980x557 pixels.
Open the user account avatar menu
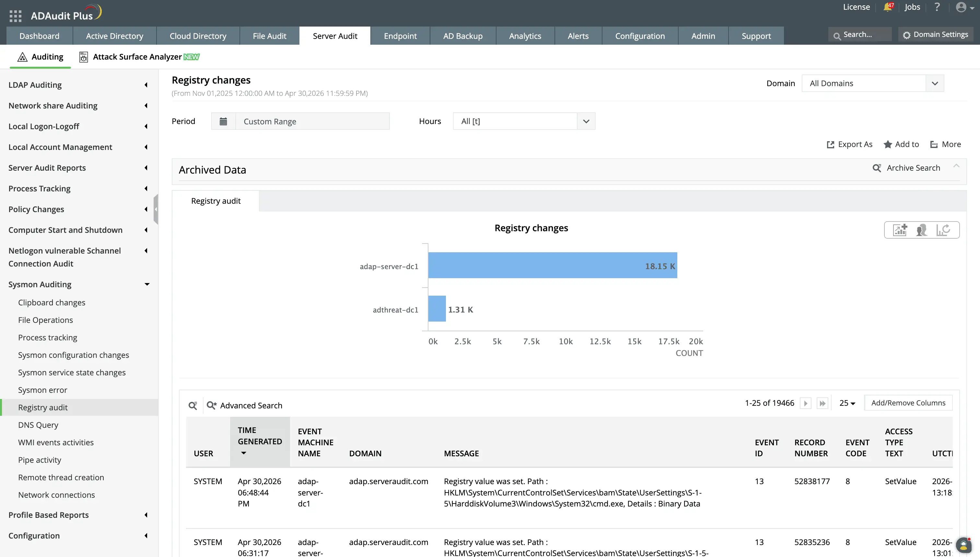pyautogui.click(x=965, y=7)
